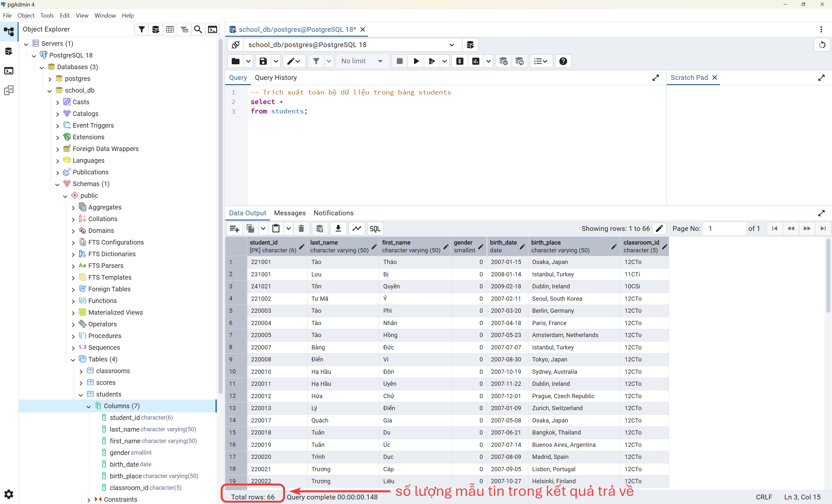Open the No limit rows dropdown

tap(362, 61)
